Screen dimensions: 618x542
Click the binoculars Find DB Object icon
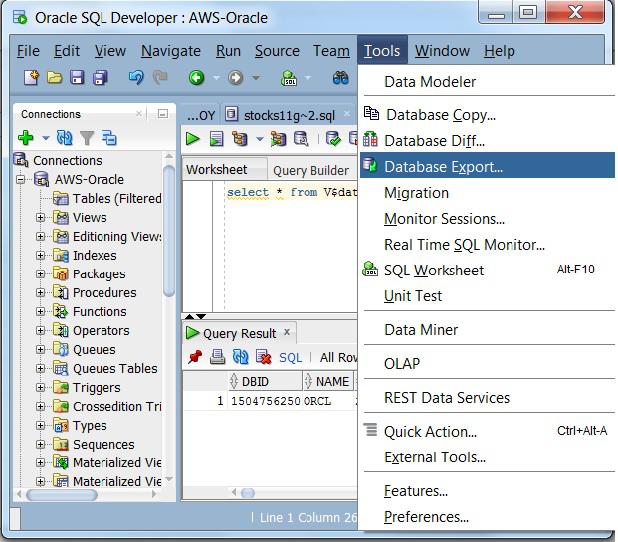click(340, 78)
